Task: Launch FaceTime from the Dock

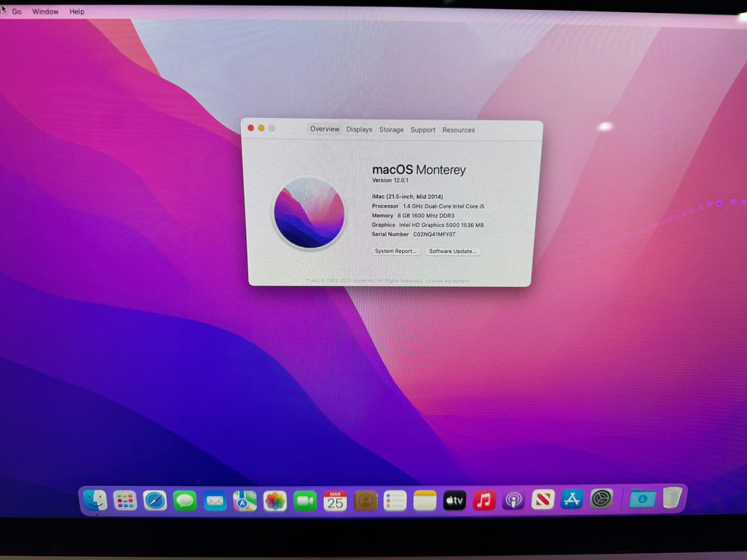Action: click(305, 501)
